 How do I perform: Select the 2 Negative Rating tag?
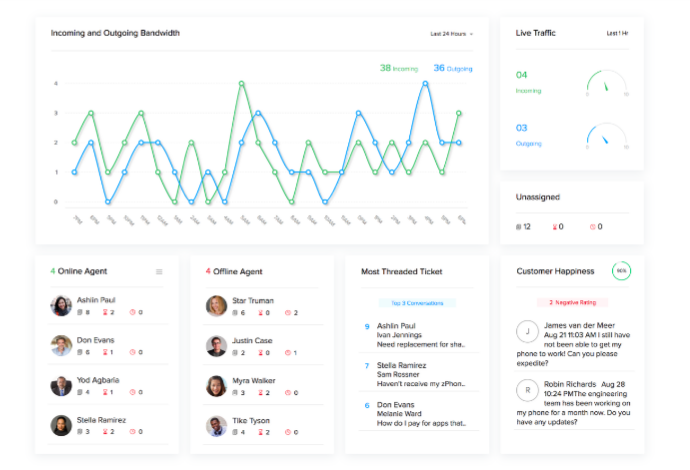(x=573, y=301)
